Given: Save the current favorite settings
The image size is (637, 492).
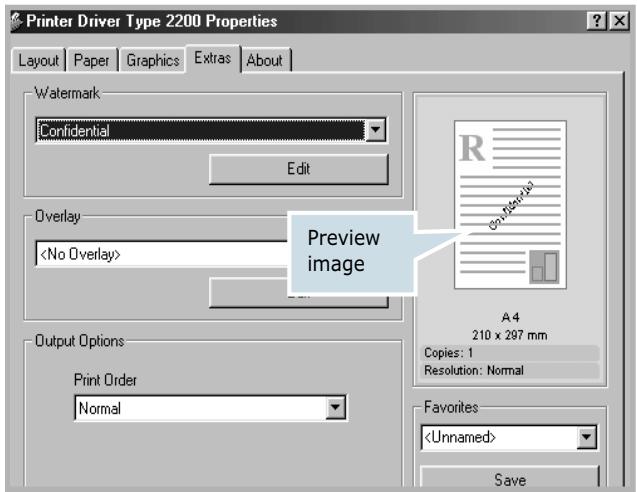Looking at the screenshot, I should click(x=510, y=477).
